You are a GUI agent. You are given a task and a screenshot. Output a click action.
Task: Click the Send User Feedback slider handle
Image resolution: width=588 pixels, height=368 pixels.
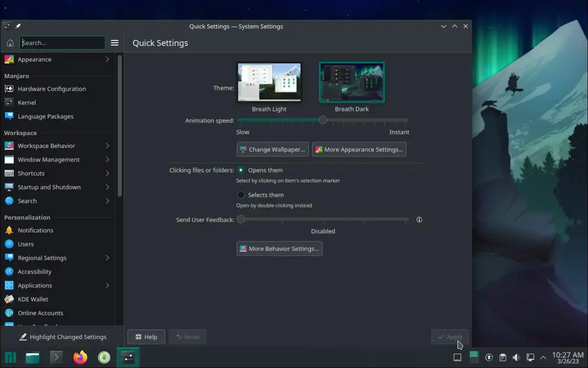point(241,219)
